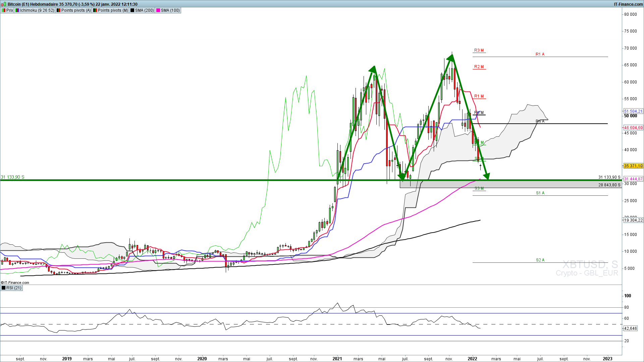
Task: Click the 2019 year label on time axis
Action: pyautogui.click(x=67, y=359)
